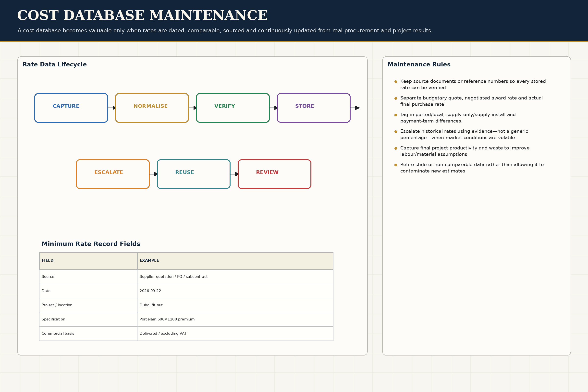Screen dimensions: 588x392
Task: Click the subtitle about dated, comparable rates
Action: point(225,30)
